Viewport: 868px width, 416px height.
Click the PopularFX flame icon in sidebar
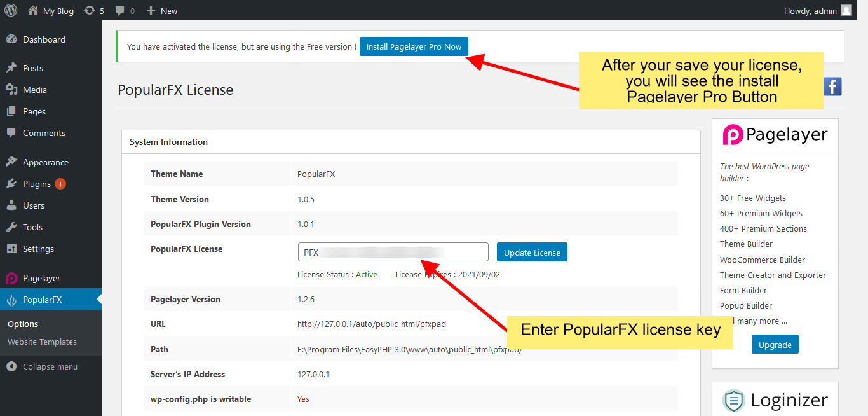click(11, 300)
